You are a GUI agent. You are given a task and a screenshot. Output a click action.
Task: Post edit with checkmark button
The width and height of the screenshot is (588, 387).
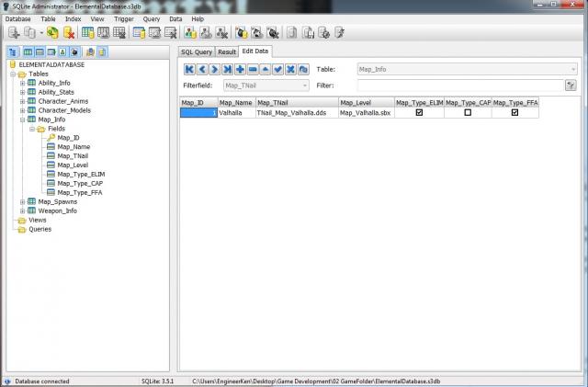(x=277, y=69)
